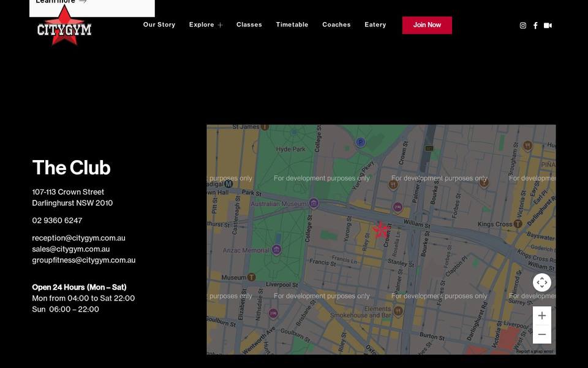This screenshot has width=588, height=368.
Task: Click the blue parking icon on map
Action: point(360,142)
